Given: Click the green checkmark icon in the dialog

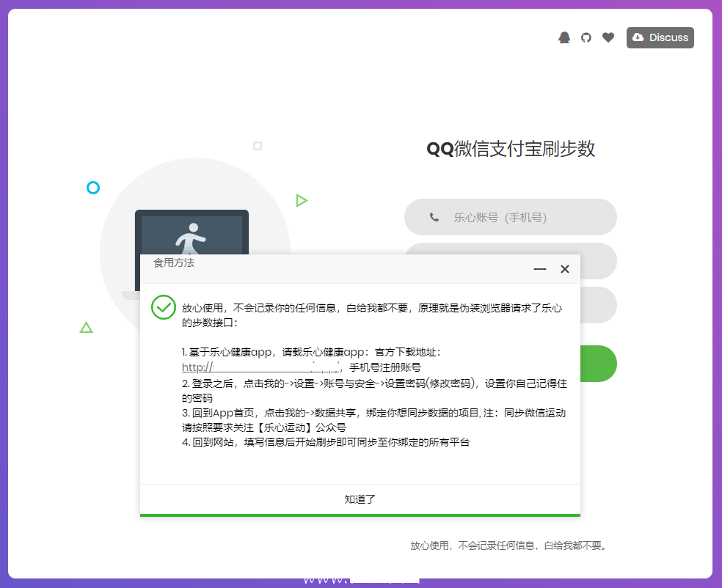Looking at the screenshot, I should click(163, 308).
